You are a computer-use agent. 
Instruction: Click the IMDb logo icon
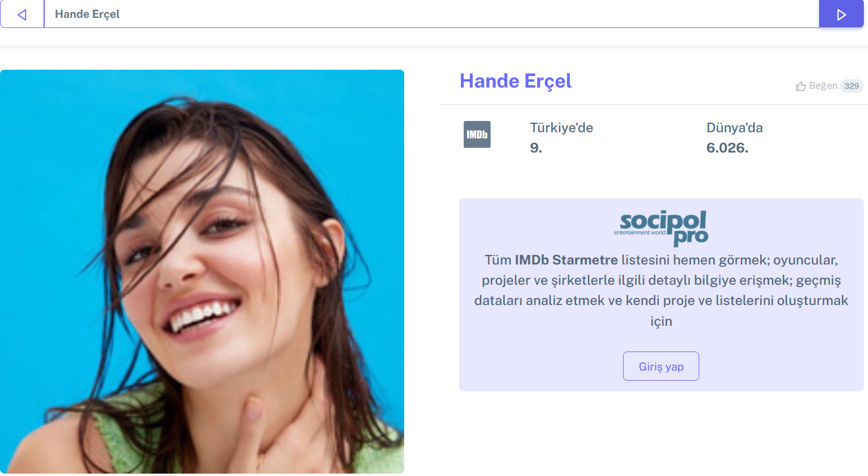477,134
